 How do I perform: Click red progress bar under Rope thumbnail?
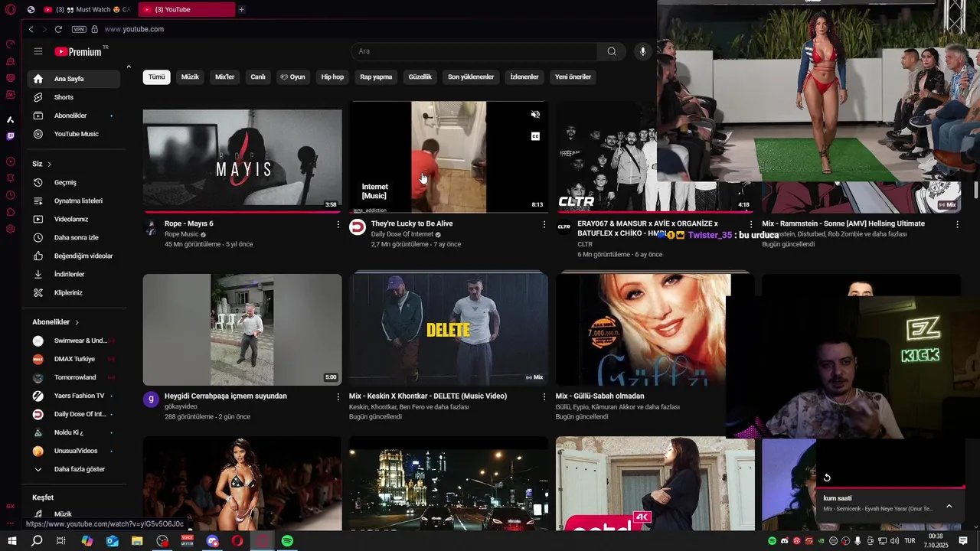242,212
